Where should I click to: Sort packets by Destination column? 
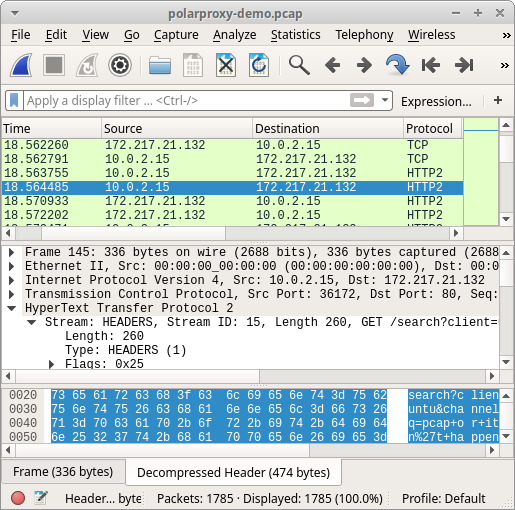(x=328, y=128)
